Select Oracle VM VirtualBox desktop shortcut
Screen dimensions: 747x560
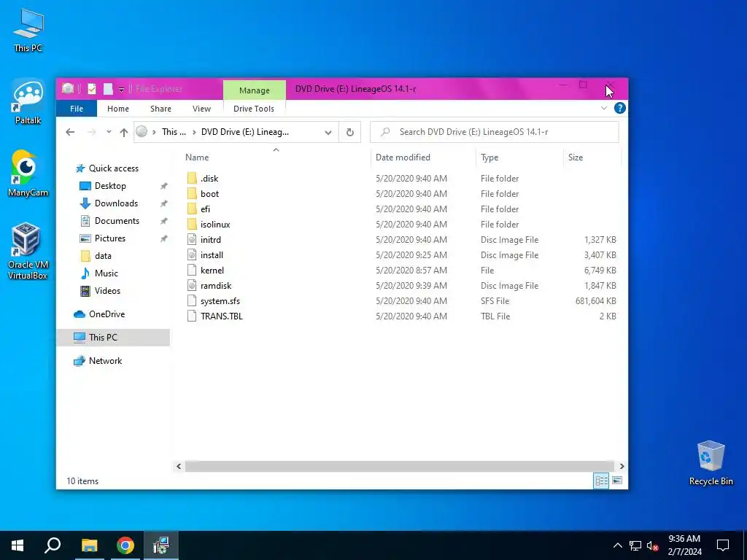tap(28, 251)
